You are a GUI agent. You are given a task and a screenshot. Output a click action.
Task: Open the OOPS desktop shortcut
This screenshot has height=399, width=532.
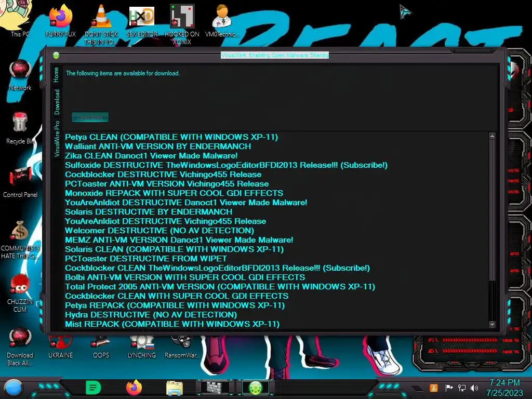coord(101,348)
